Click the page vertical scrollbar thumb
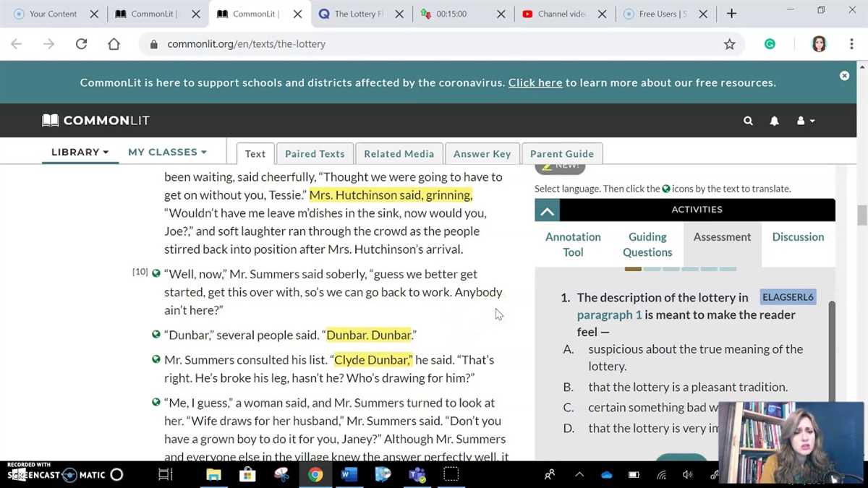This screenshot has width=868, height=488. (x=861, y=215)
